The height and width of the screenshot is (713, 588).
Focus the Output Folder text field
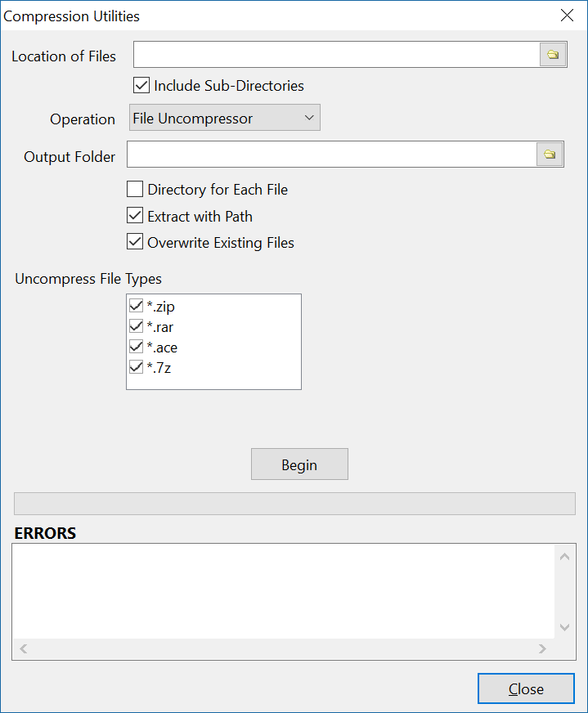(x=332, y=155)
